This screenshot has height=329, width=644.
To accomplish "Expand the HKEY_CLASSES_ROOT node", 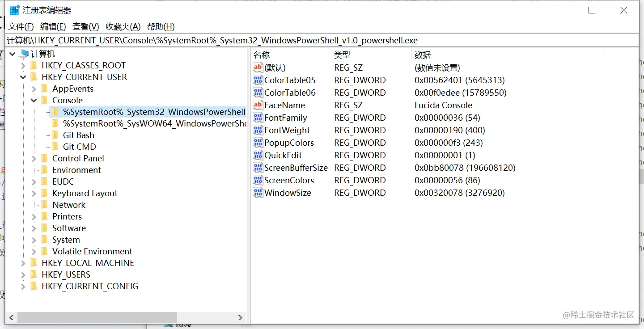I will tap(23, 66).
